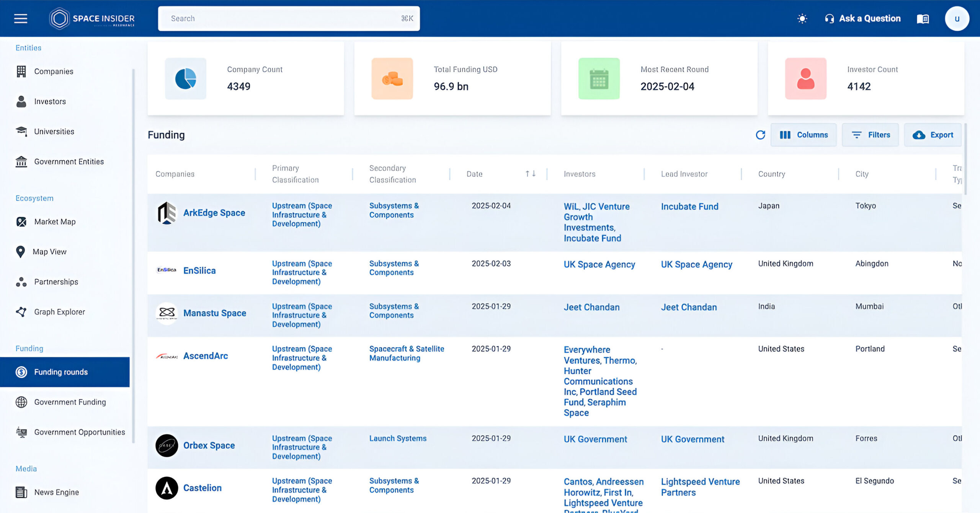Click the Funding rounds dollar icon
Viewport: 980px width, 513px height.
(x=21, y=372)
